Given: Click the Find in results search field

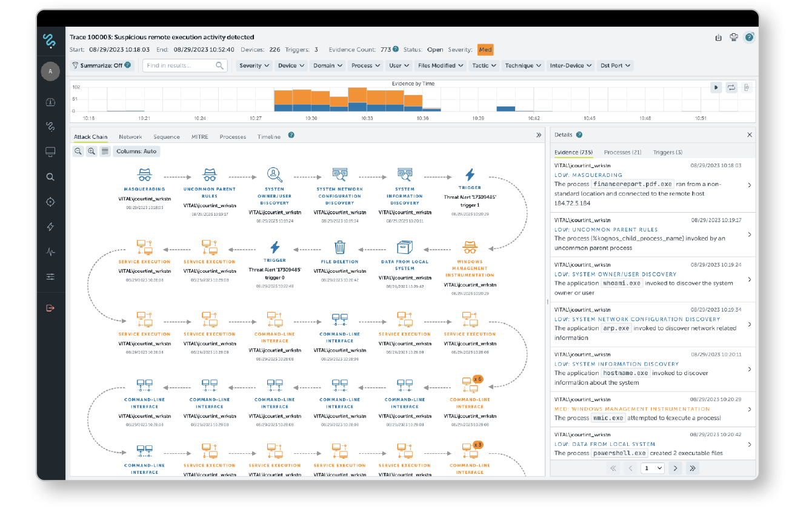Looking at the screenshot, I should point(180,65).
